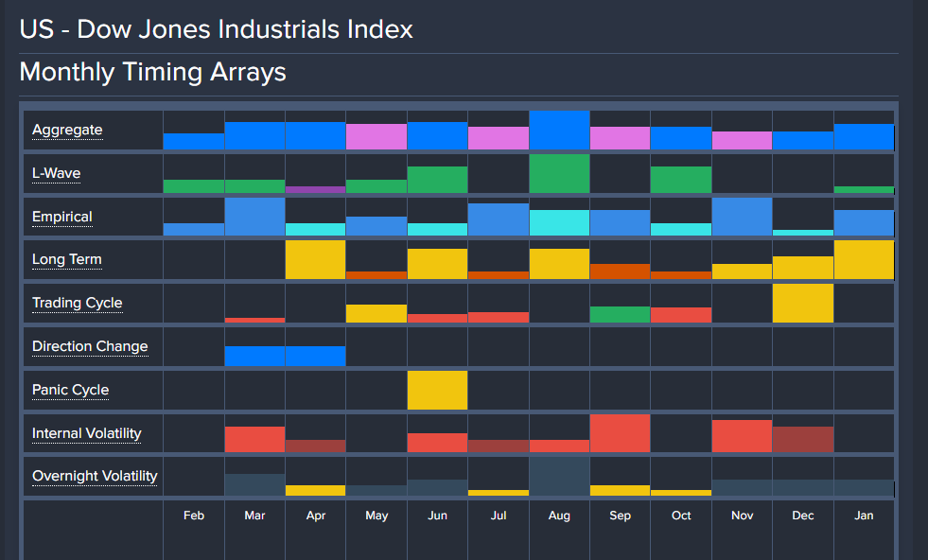Select the Jul month label
Image resolution: width=928 pixels, height=560 pixels.
tap(499, 516)
